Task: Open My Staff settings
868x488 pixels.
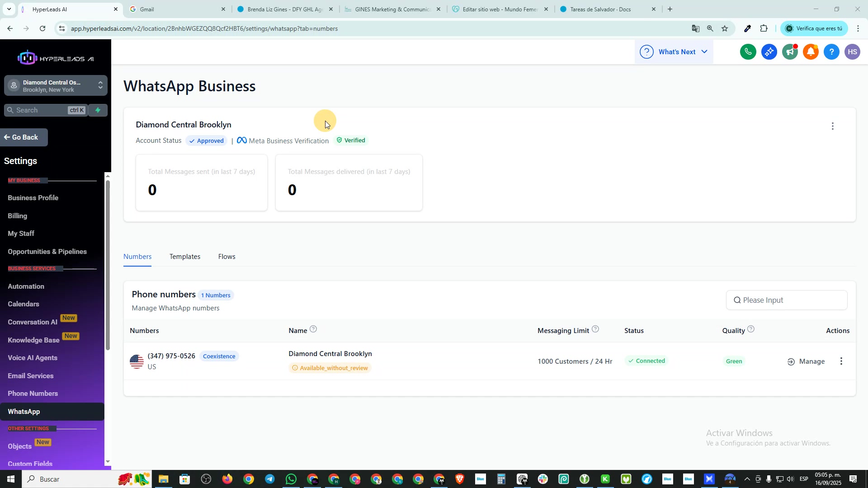Action: coord(21,234)
